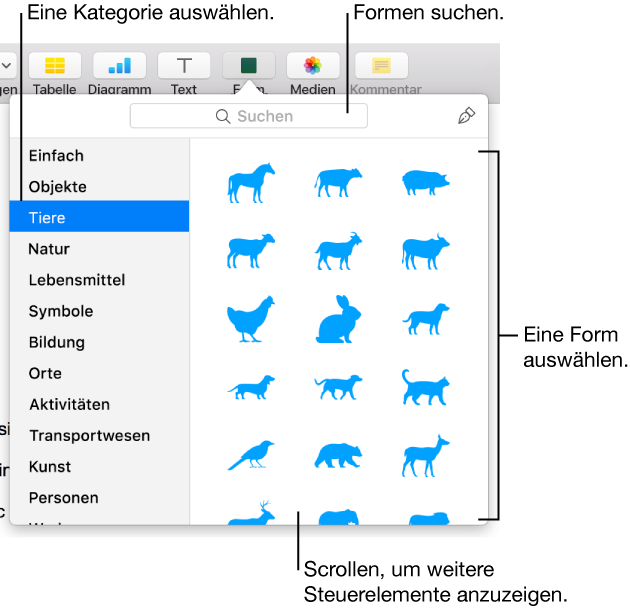Insert the walking dog shape beside the dachshund
The height and width of the screenshot is (610, 630).
(x=338, y=387)
